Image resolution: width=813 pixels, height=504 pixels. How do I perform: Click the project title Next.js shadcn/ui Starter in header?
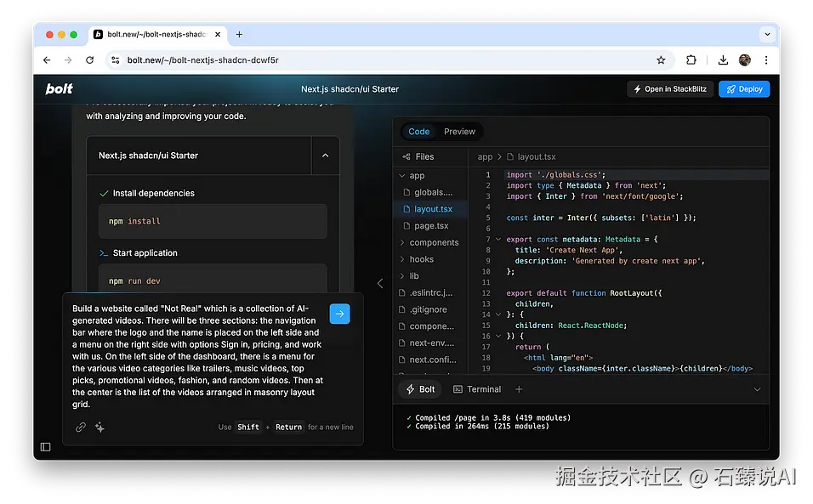(x=350, y=89)
